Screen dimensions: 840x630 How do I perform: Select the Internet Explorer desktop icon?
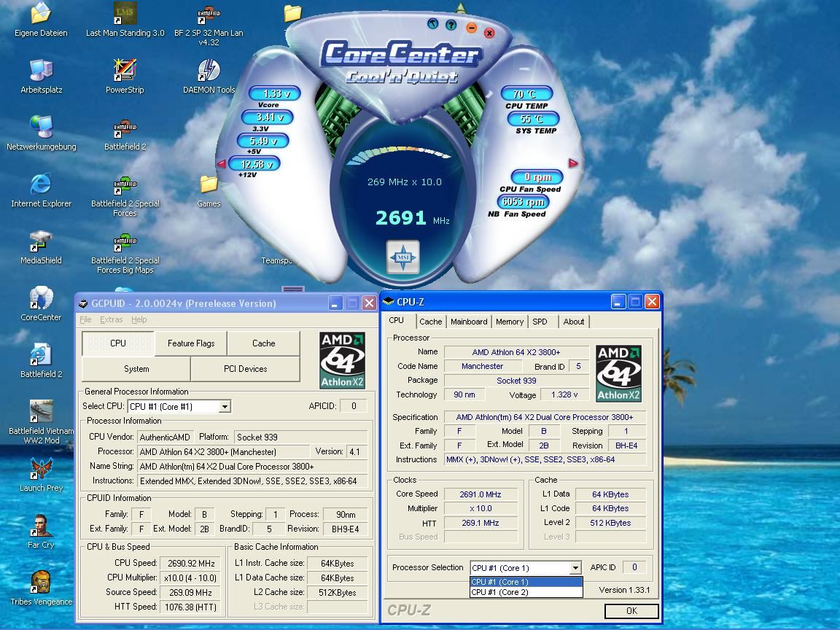coord(42,190)
